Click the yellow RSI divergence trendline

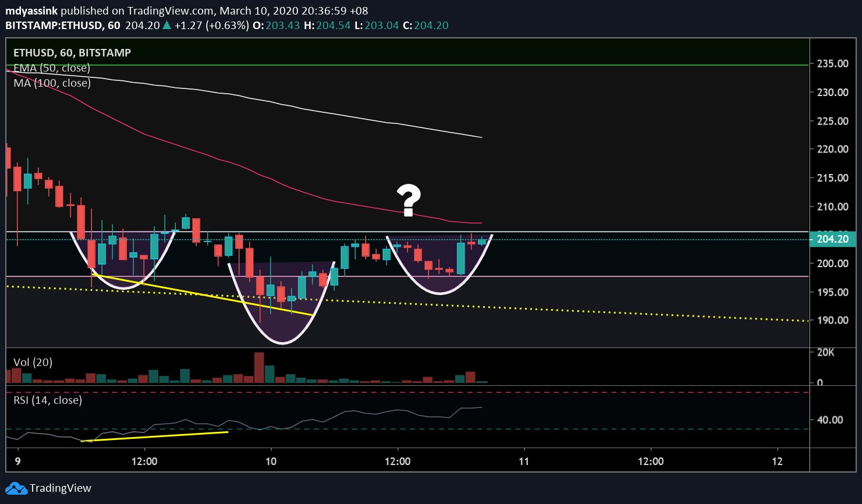click(x=154, y=436)
